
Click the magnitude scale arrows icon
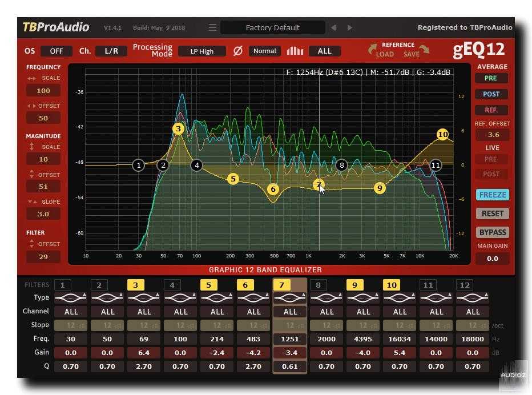(x=31, y=147)
